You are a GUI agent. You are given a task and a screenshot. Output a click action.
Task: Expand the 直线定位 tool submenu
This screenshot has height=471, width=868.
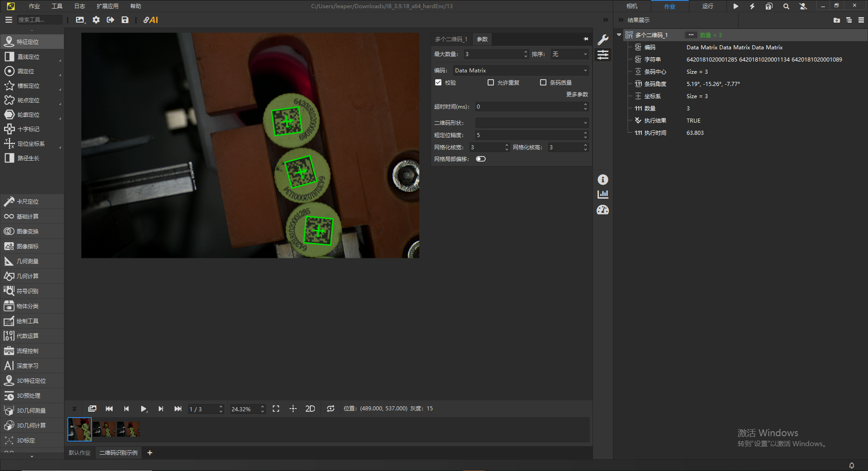[60, 60]
